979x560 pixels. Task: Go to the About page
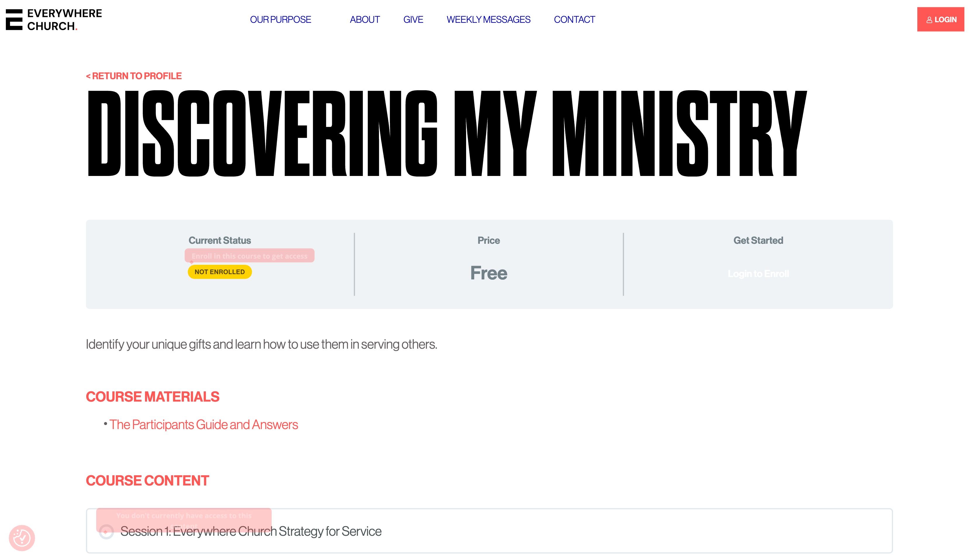365,20
